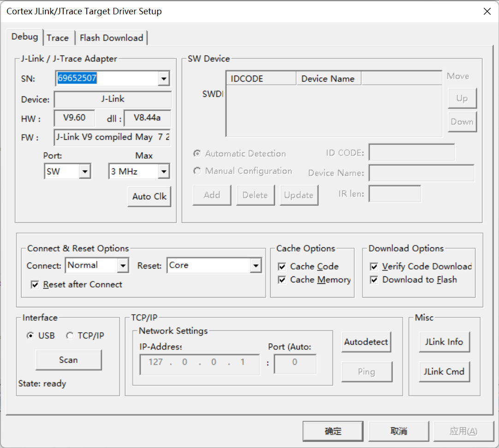The height and width of the screenshot is (448, 499).
Task: Click the IDCODE column header
Action: coord(261,78)
